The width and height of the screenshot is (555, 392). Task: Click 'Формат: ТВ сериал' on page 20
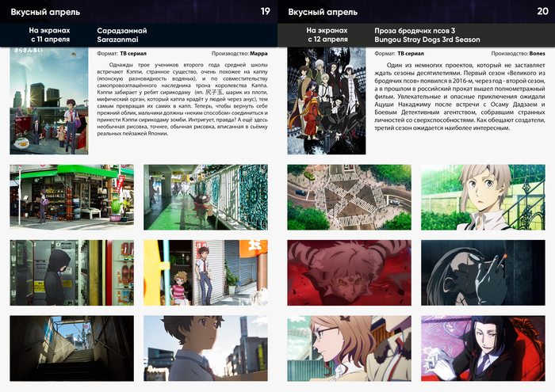tap(399, 54)
